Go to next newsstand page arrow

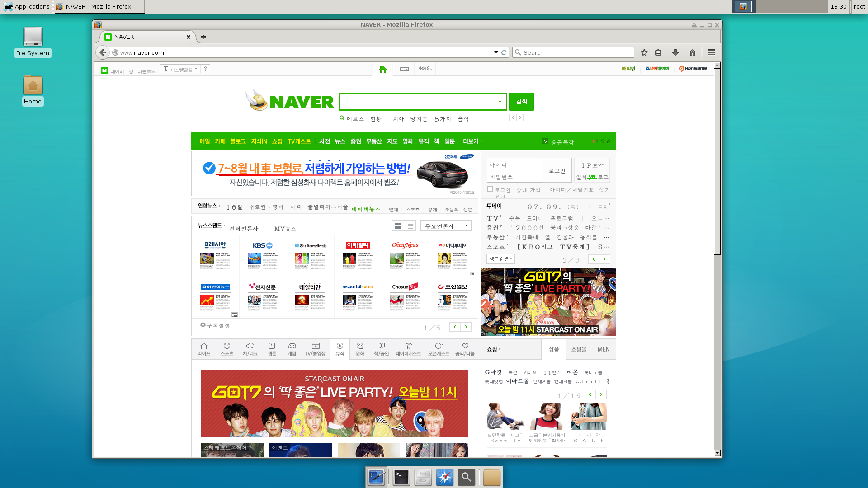466,327
